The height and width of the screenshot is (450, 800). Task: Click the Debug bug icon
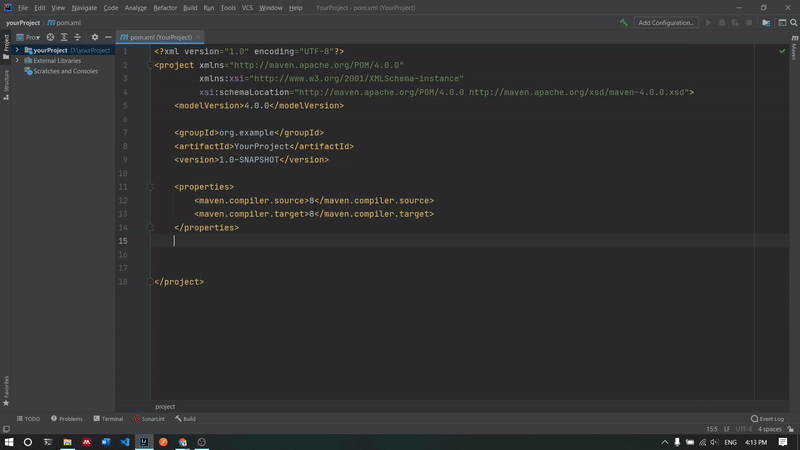(722, 22)
